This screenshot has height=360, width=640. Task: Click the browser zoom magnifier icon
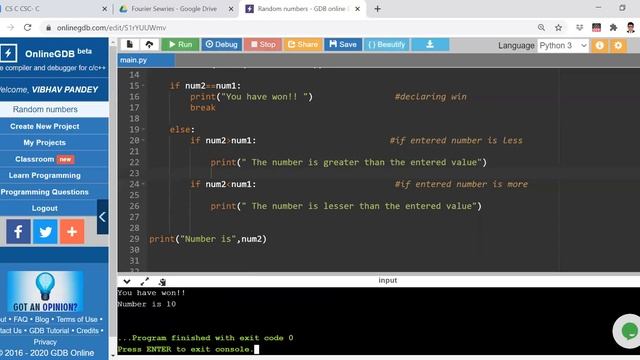point(541,28)
